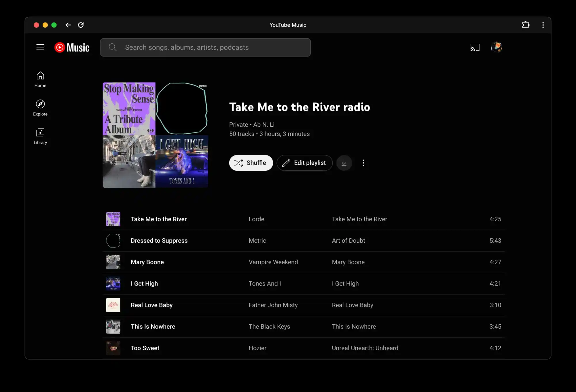Open artist Father John Misty
Image resolution: width=576 pixels, height=392 pixels.
pos(273,305)
